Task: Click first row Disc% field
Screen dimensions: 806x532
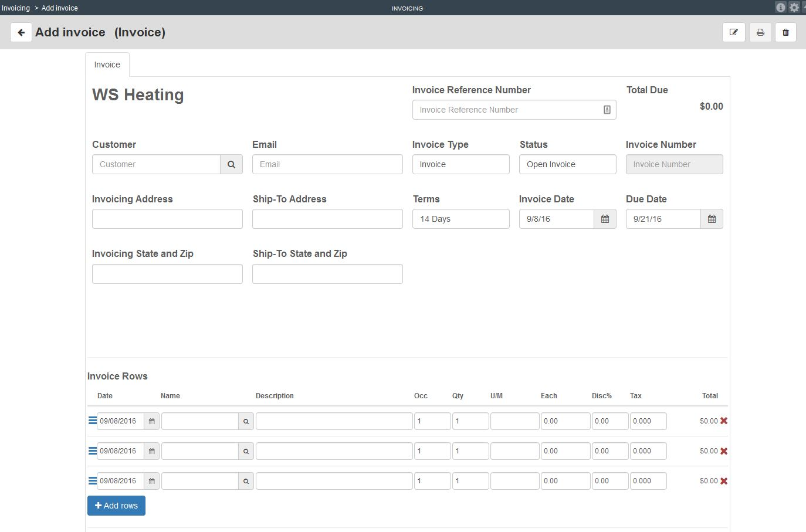Action: point(610,421)
